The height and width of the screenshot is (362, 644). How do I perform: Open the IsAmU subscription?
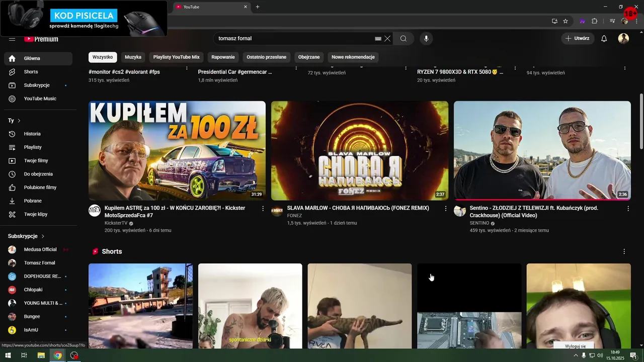38,330
